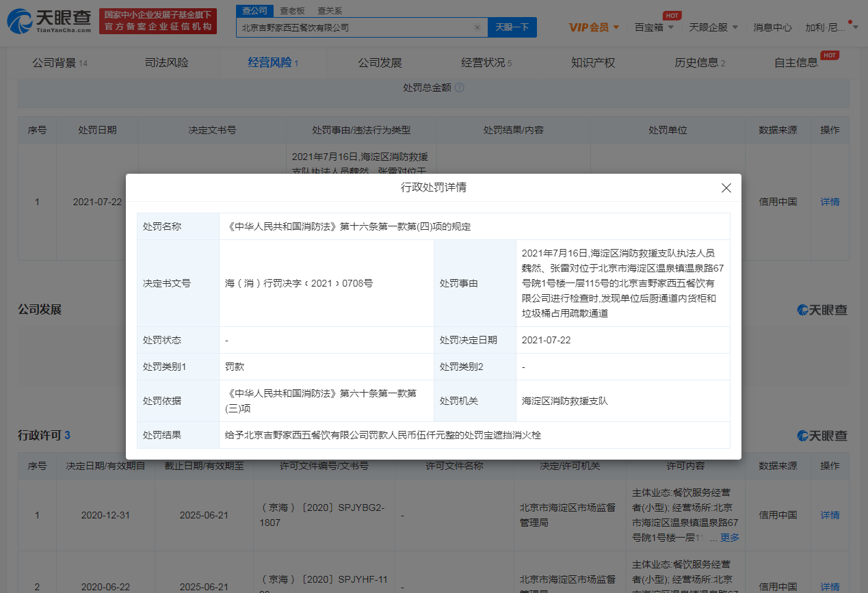Click 详情 link in penalty row
The image size is (868, 593).
pyautogui.click(x=830, y=202)
